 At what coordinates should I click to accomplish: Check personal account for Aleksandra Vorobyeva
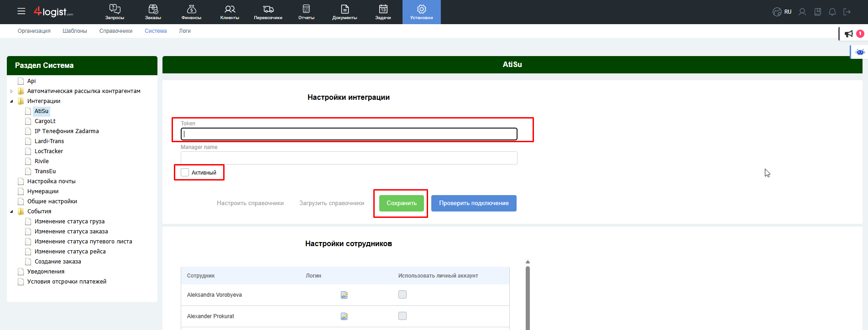tap(403, 294)
